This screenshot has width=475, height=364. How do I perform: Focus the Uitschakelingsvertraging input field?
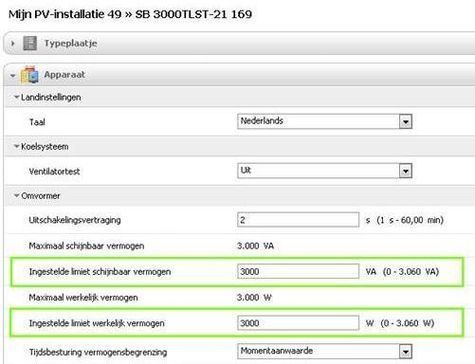298,220
